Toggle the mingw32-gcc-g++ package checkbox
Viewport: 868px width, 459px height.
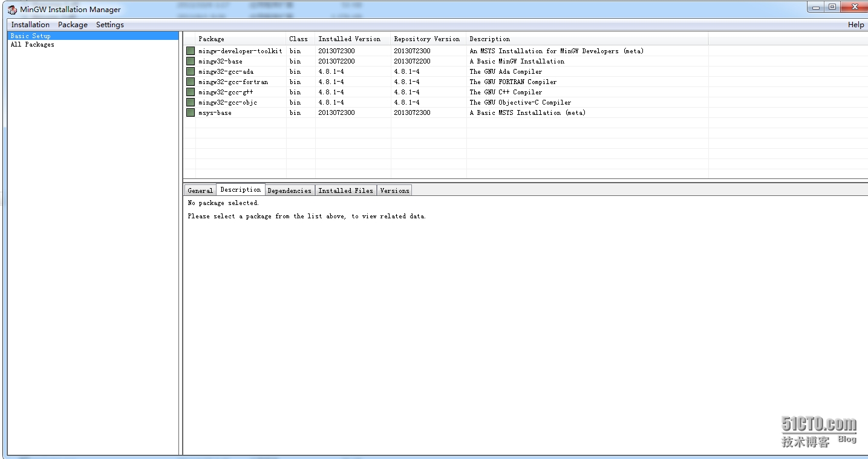(191, 92)
